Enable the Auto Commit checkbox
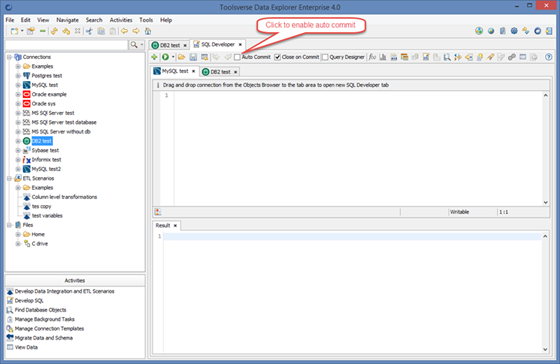This screenshot has width=560, height=364. tap(237, 57)
